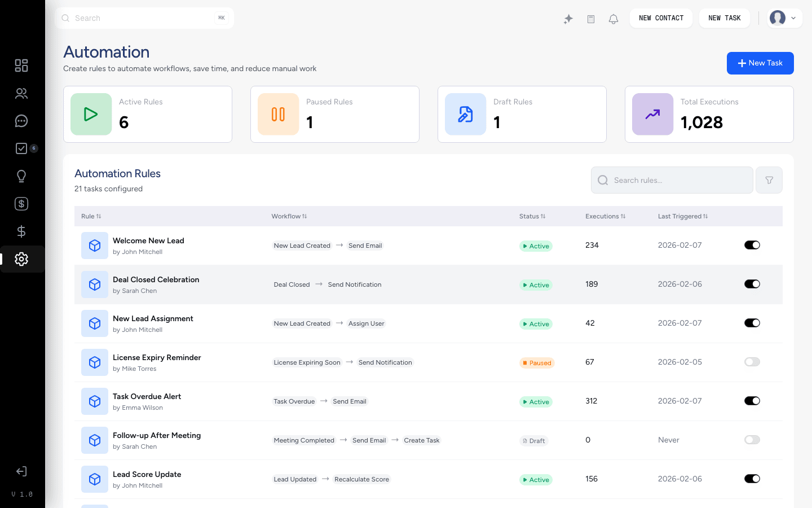Click the Total Executions 1,028 value
Viewport: 812px width, 508px height.
tap(701, 122)
